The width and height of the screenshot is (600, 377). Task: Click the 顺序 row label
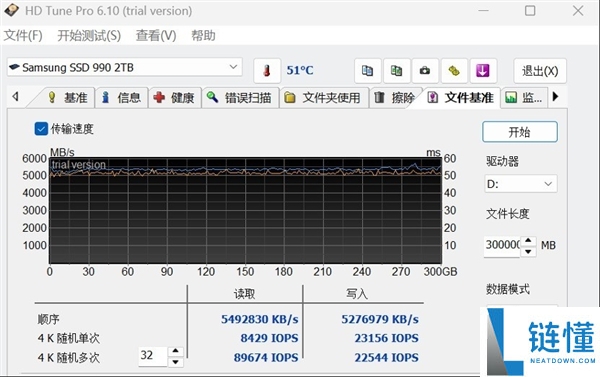click(x=48, y=319)
